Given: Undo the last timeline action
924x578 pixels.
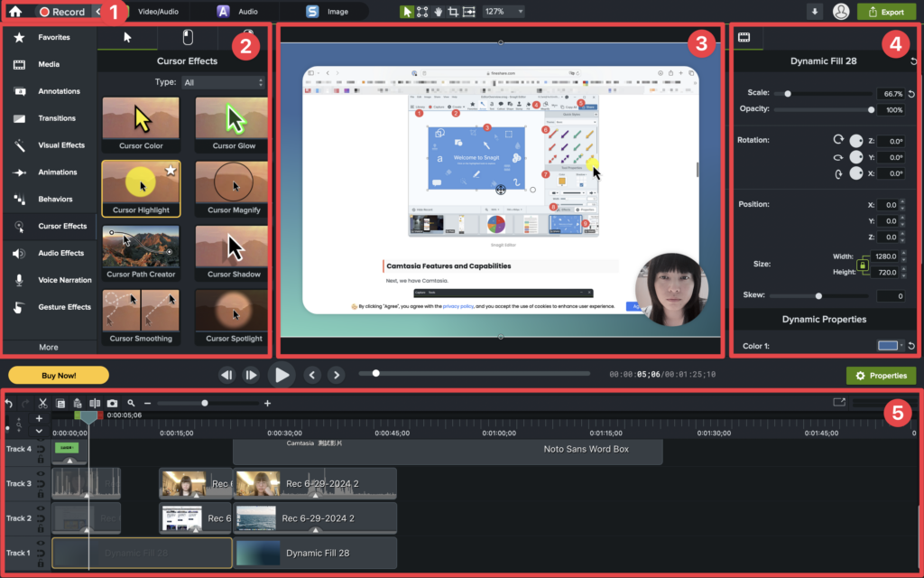Looking at the screenshot, I should point(9,404).
